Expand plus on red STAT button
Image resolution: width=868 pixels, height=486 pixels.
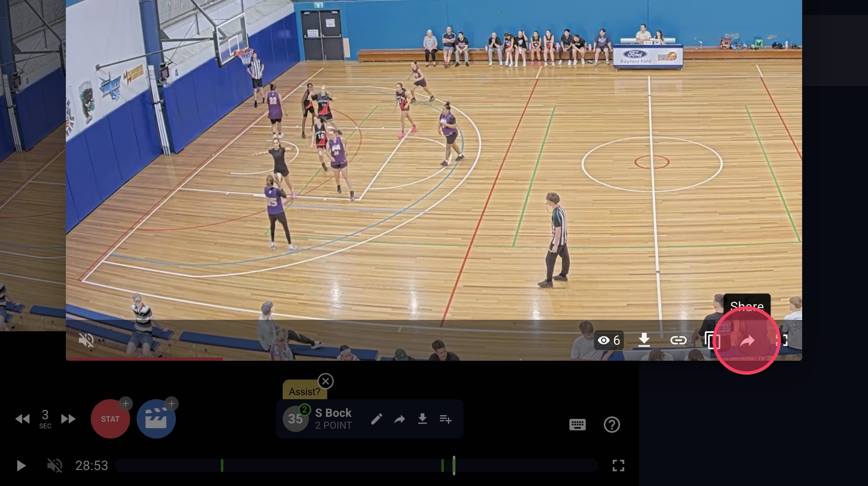pos(126,404)
